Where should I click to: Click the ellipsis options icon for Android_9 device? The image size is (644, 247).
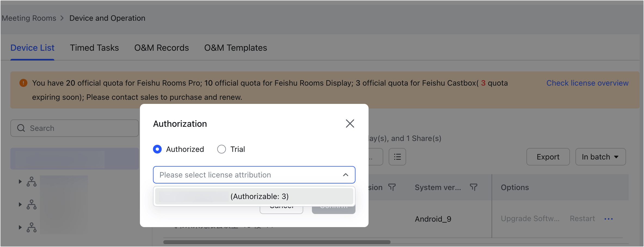pos(609,219)
